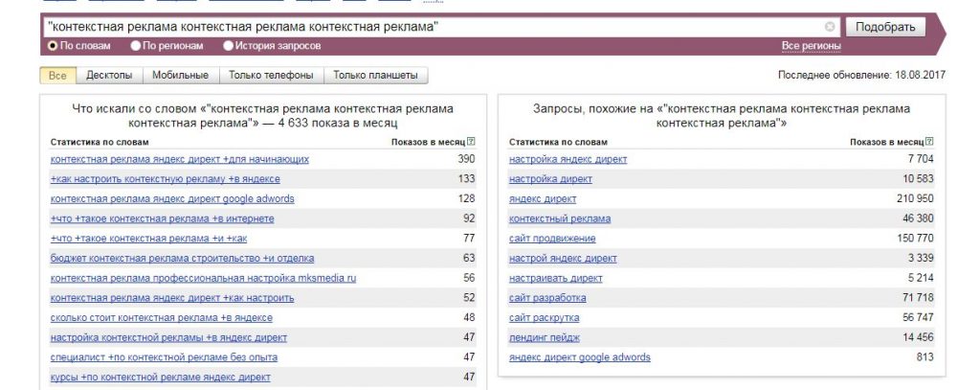Switch to the 'Только планшеты' tab
Screen dimensions: 980x390
click(375, 76)
